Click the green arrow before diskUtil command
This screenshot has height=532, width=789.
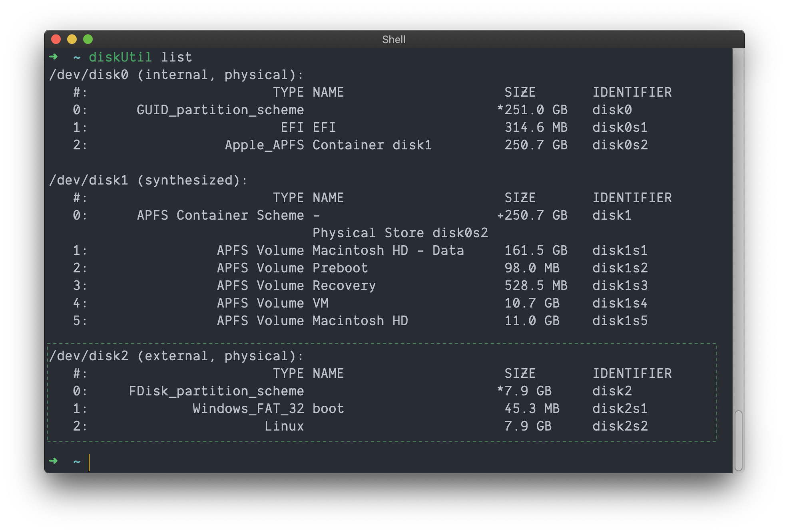(53, 57)
